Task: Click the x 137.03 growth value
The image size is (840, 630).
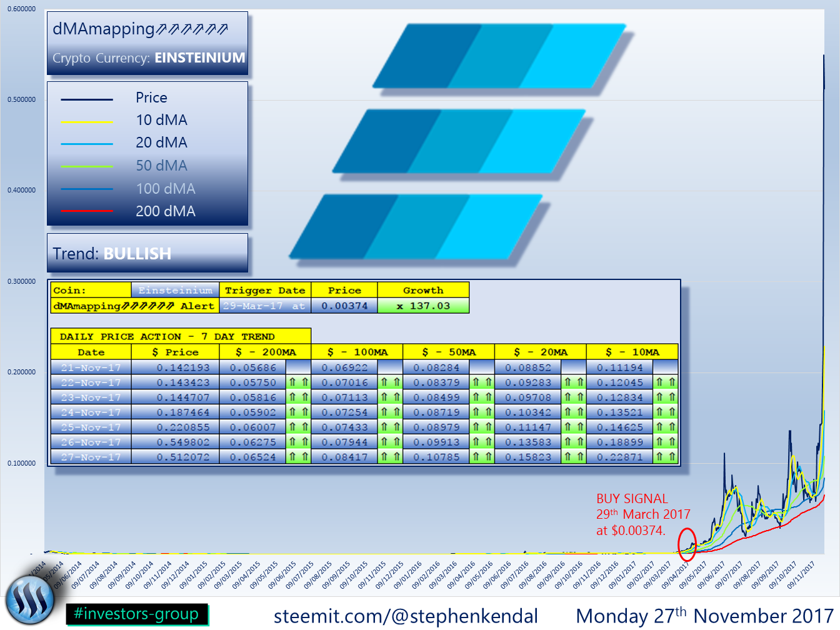Action: point(423,306)
